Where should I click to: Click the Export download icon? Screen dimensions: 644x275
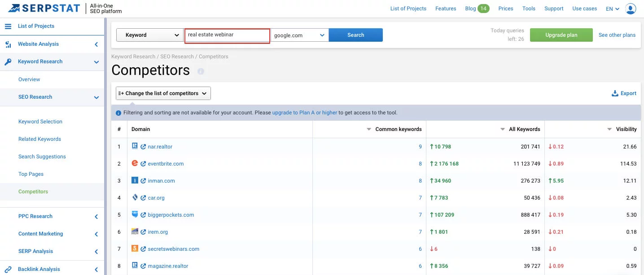pyautogui.click(x=615, y=93)
